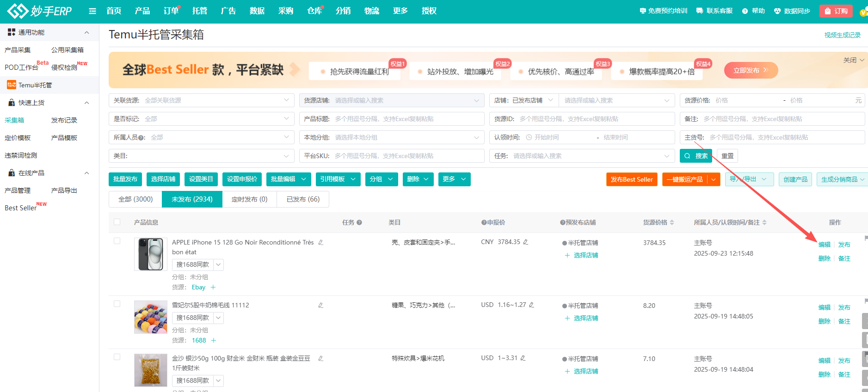Collapse the 通用功能 sidebar section
The width and height of the screenshot is (868, 392).
(x=86, y=32)
